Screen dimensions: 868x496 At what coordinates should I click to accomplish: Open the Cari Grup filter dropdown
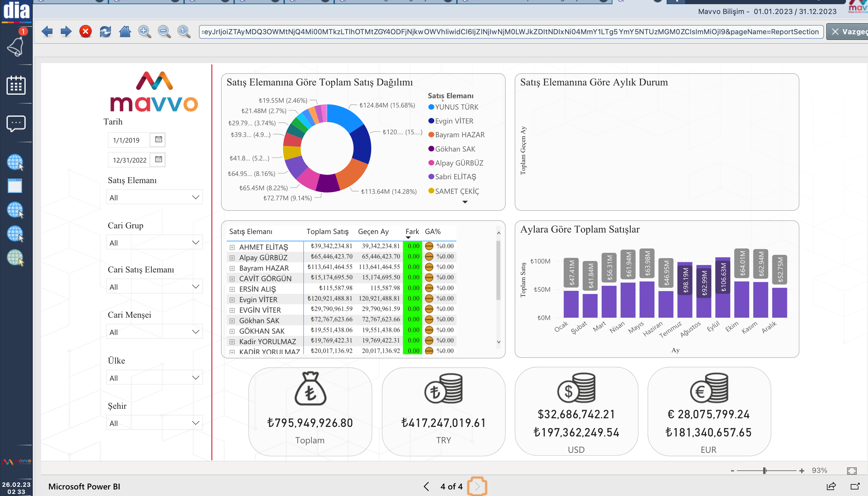coord(154,243)
